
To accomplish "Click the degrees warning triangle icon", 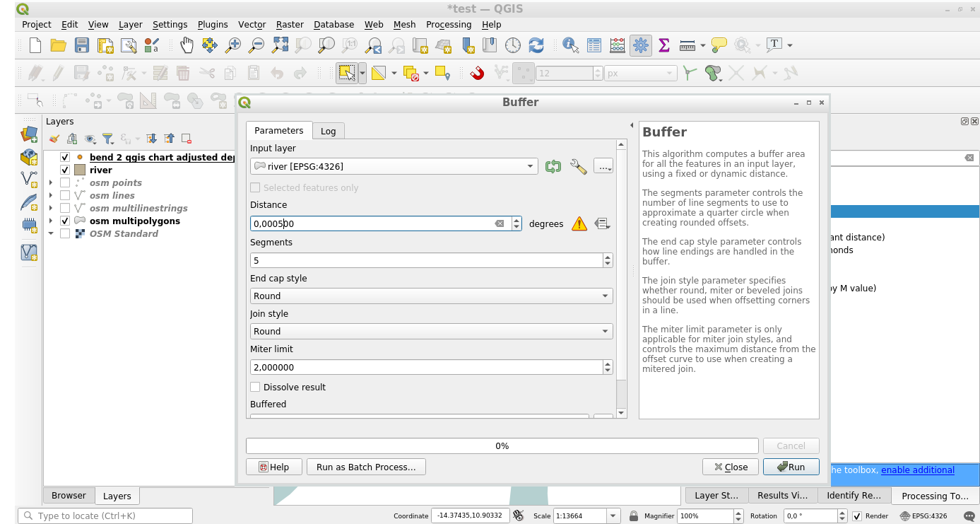I will [579, 223].
